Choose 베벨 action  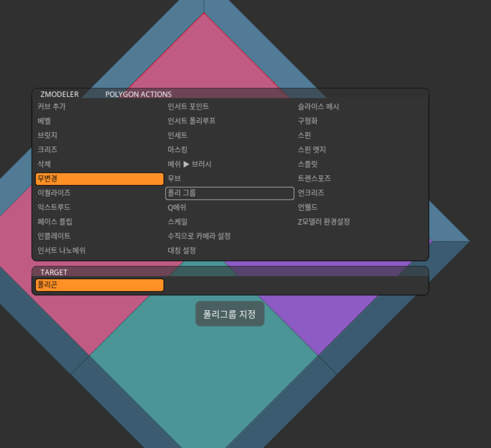pyautogui.click(x=100, y=121)
